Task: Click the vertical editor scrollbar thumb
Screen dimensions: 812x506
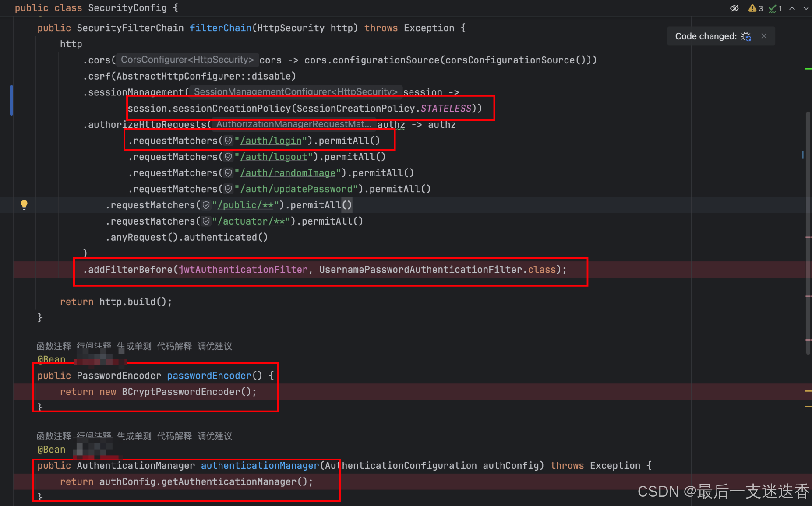Action: coord(808,233)
